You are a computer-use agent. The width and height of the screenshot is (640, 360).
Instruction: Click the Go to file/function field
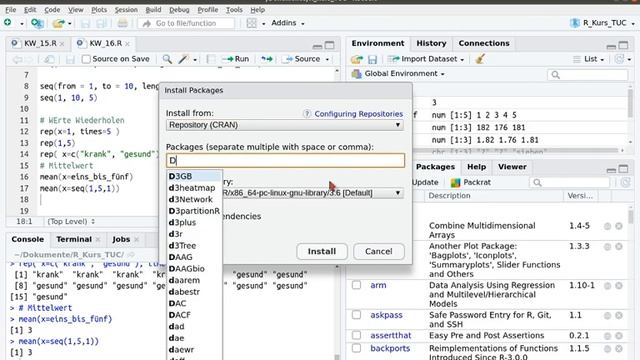[x=187, y=24]
